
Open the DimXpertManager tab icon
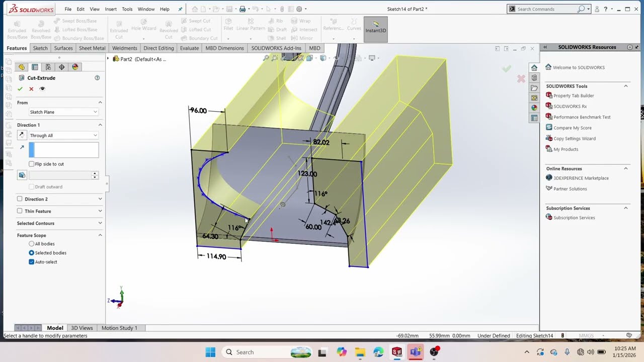[61, 67]
